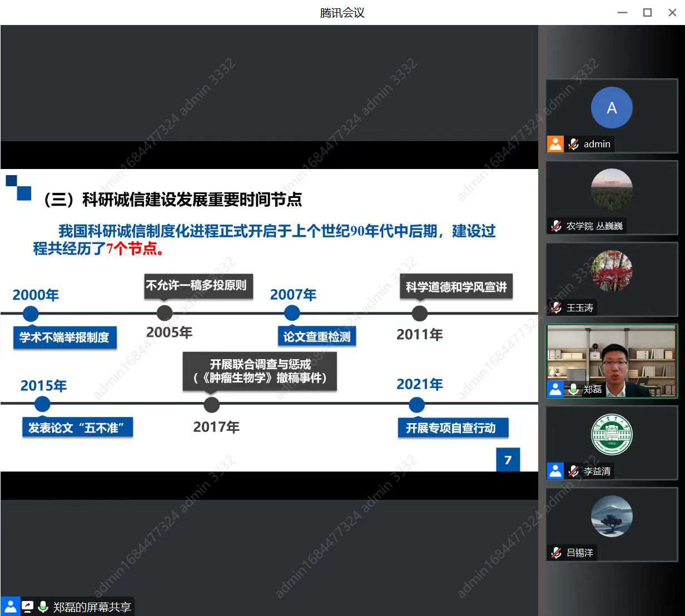
Task: Select admin's round "A" avatar
Action: pos(612,108)
